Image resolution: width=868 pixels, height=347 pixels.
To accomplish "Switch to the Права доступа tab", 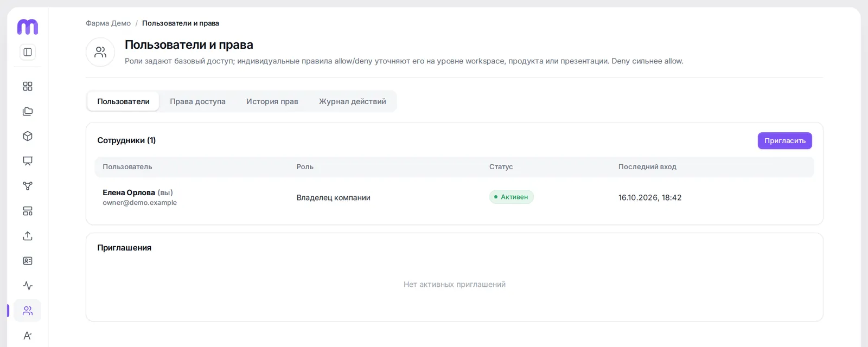I will [197, 101].
